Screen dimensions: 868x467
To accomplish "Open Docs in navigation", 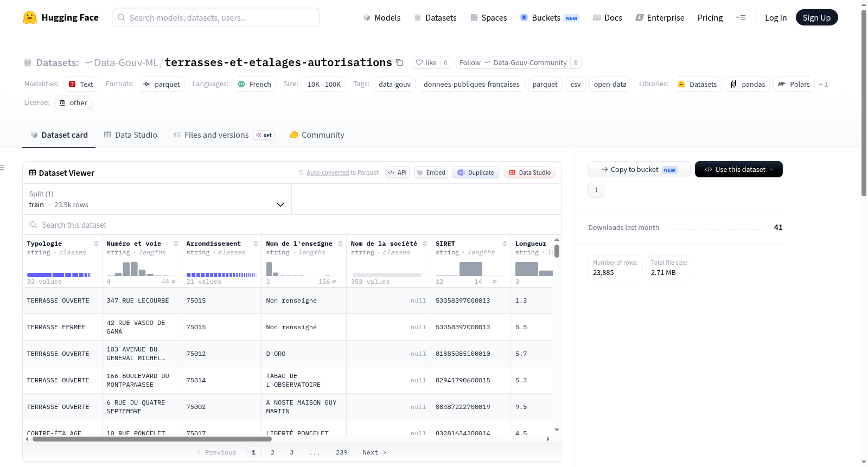I will (x=607, y=17).
